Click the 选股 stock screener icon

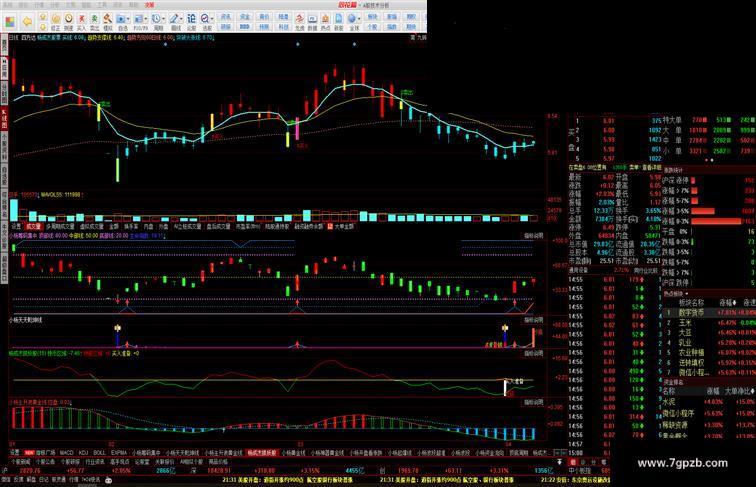(x=206, y=22)
